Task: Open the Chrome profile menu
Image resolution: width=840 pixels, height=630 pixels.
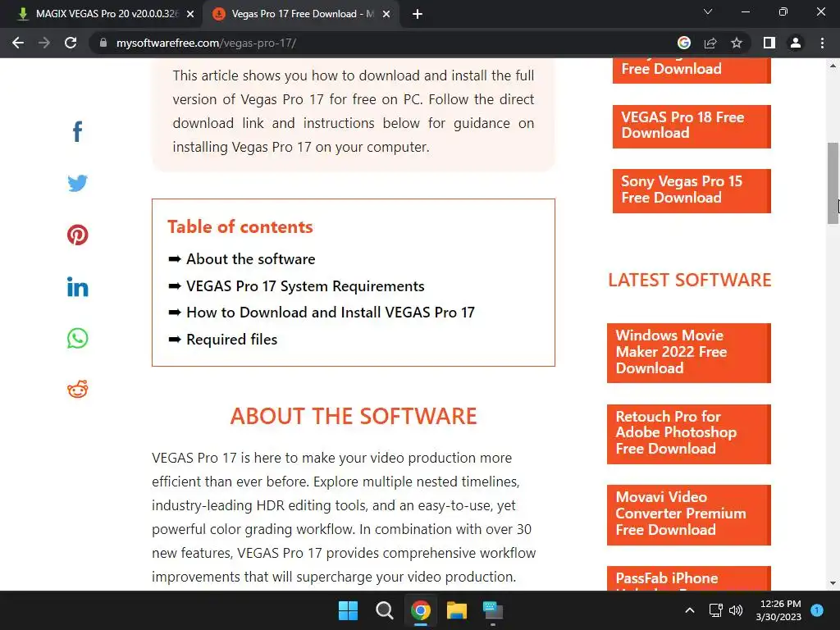Action: (796, 43)
